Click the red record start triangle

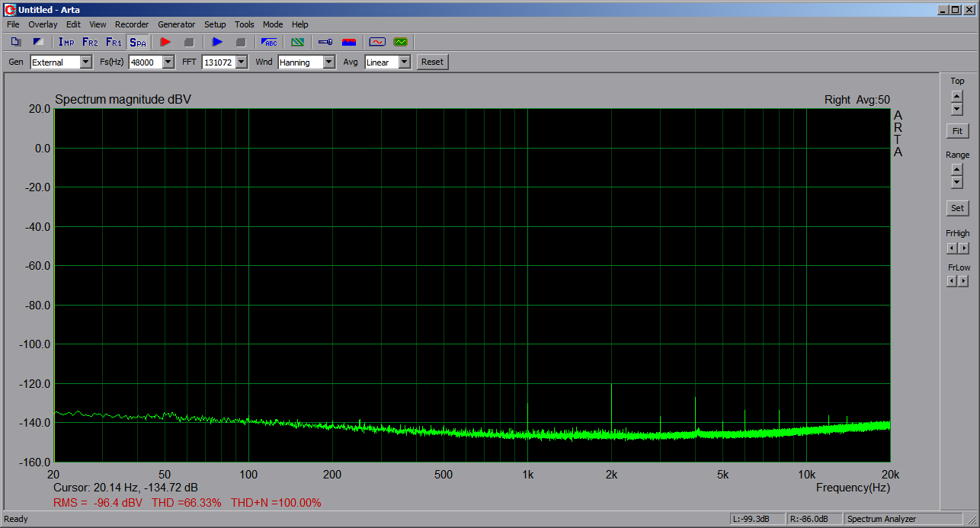pyautogui.click(x=165, y=42)
